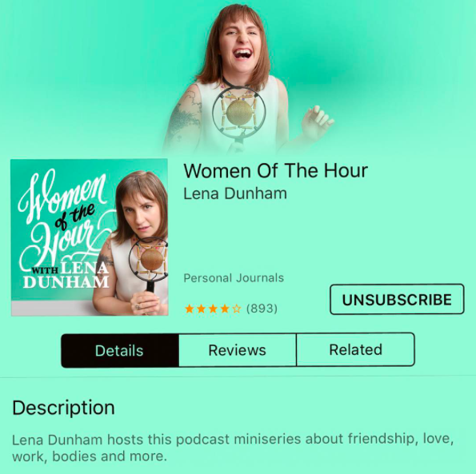The image size is (476, 474).
Task: Click the third orange rating star
Action: 213,309
